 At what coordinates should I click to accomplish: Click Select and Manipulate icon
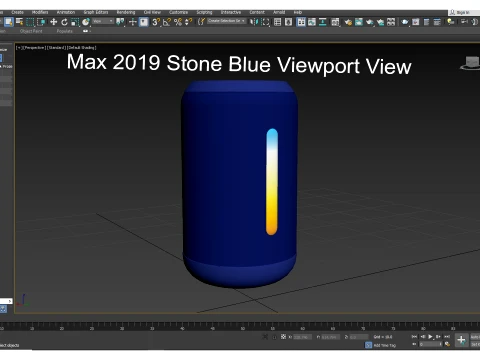click(x=133, y=22)
